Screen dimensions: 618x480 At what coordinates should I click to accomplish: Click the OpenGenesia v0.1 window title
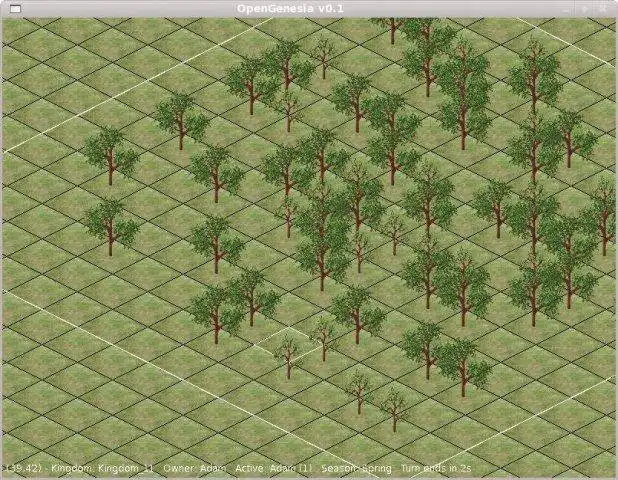[290, 8]
